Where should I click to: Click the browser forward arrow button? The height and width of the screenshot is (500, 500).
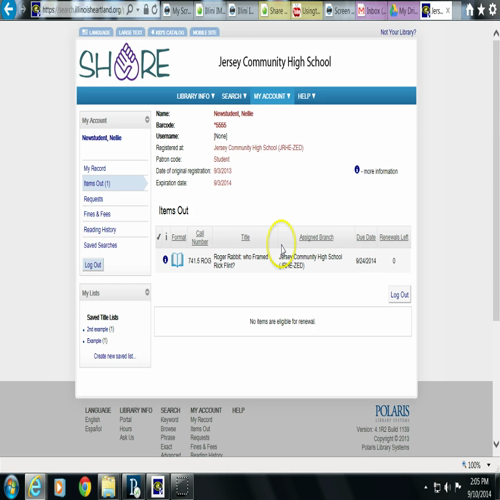pyautogui.click(x=23, y=9)
